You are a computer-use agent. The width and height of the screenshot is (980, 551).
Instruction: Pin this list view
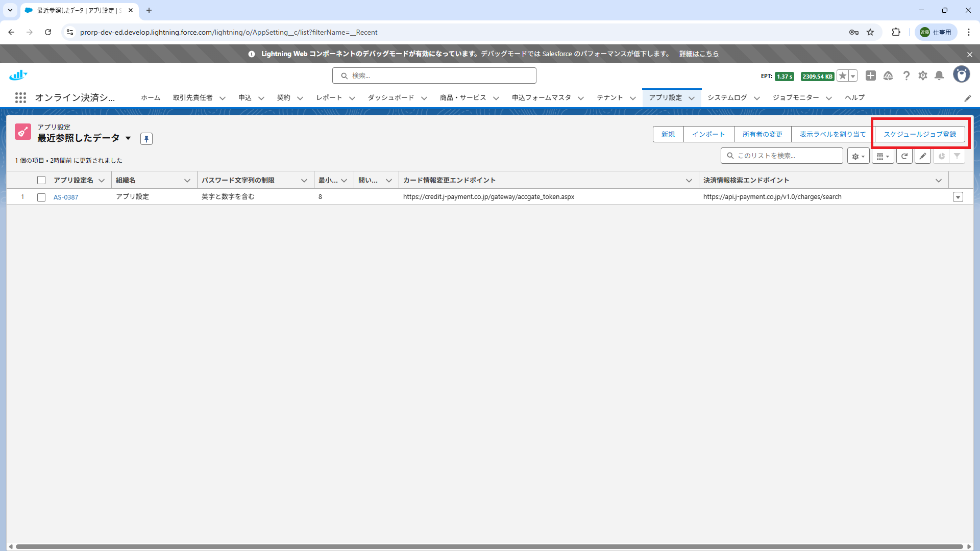pyautogui.click(x=146, y=139)
